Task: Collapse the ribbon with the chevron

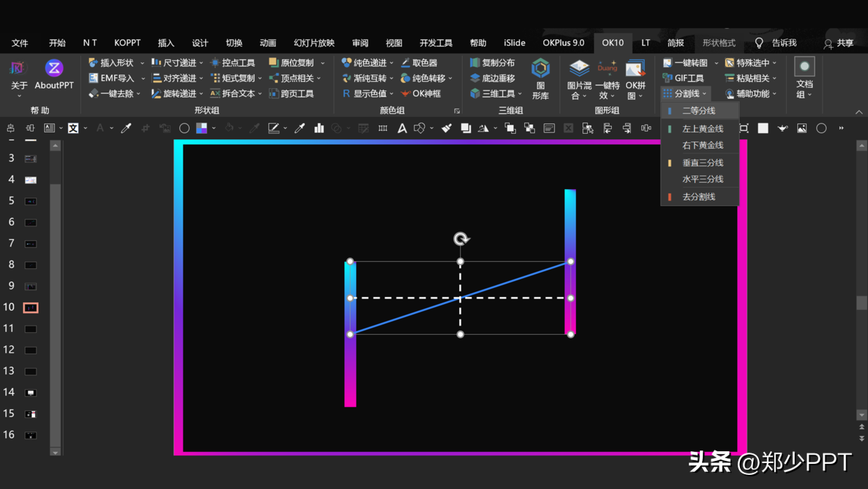Action: pyautogui.click(x=859, y=112)
